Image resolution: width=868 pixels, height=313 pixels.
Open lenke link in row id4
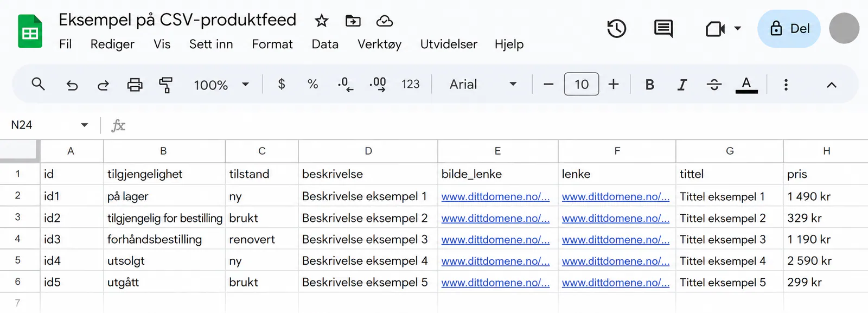coord(616,261)
